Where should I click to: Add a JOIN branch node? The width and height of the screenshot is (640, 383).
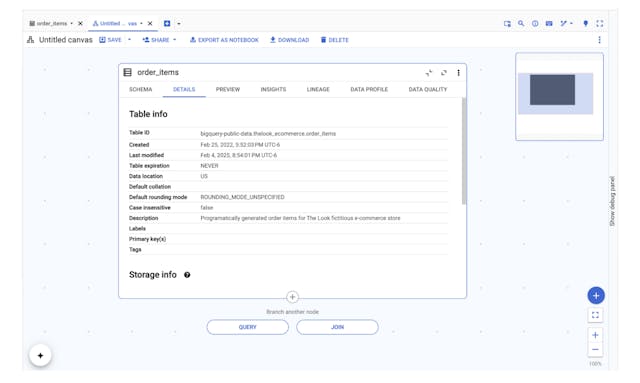click(338, 327)
